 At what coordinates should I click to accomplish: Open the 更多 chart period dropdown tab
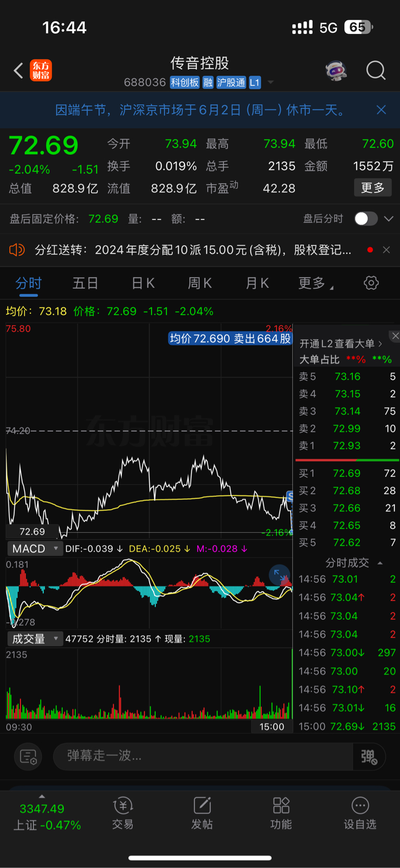[316, 283]
